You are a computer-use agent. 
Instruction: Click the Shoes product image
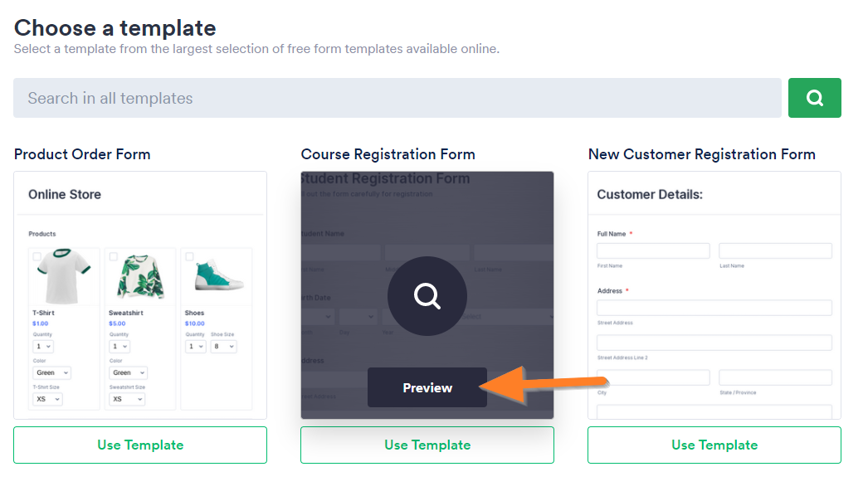219,275
